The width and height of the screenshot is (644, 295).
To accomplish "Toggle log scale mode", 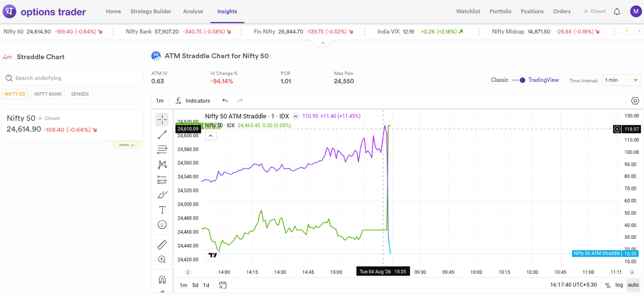I will 619,285.
